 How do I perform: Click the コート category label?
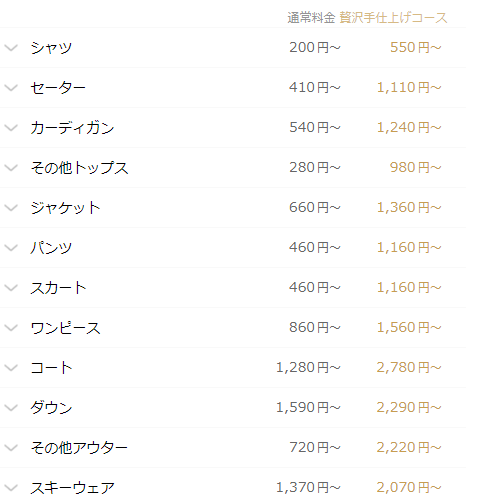click(51, 368)
